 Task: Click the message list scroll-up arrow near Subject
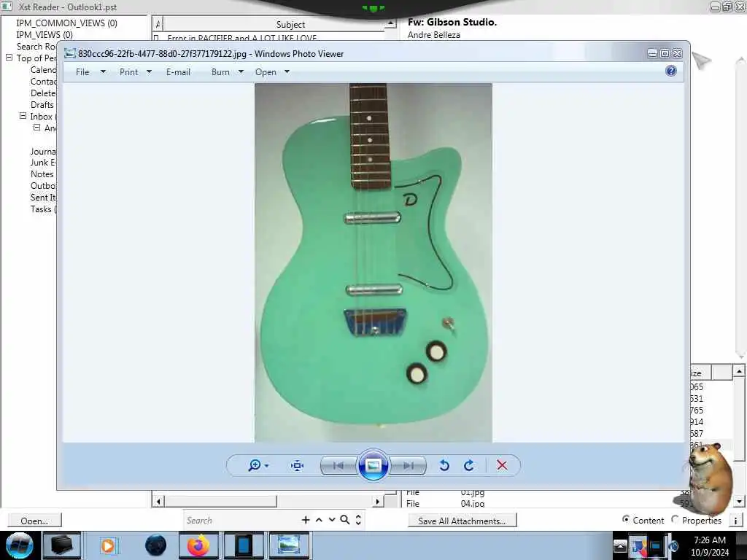(390, 23)
